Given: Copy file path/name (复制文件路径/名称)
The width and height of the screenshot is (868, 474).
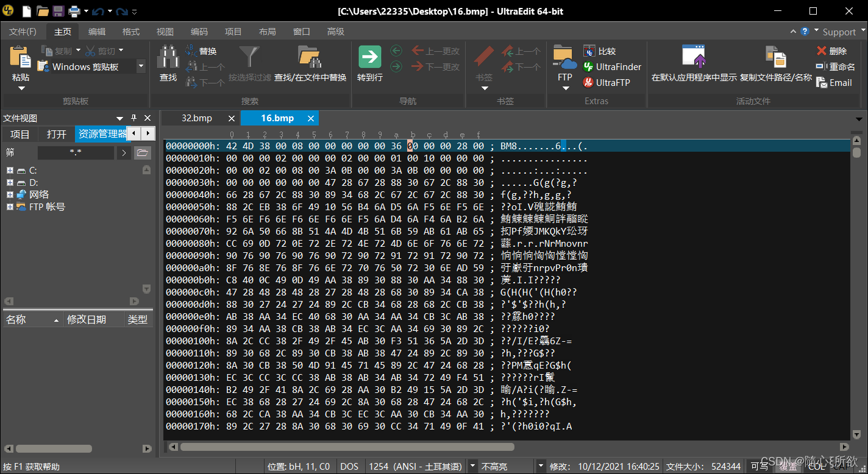Looking at the screenshot, I should coord(776,64).
